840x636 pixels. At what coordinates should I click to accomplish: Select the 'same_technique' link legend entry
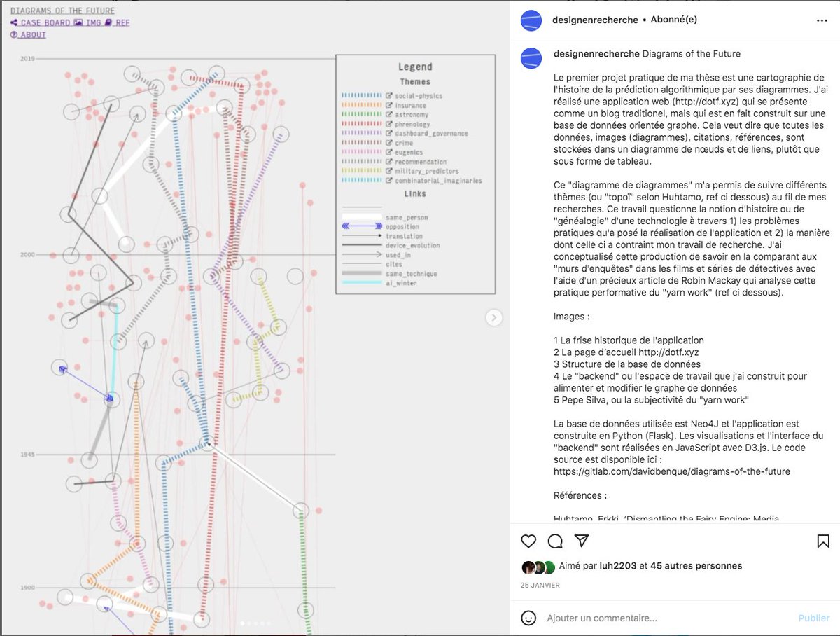click(x=411, y=275)
